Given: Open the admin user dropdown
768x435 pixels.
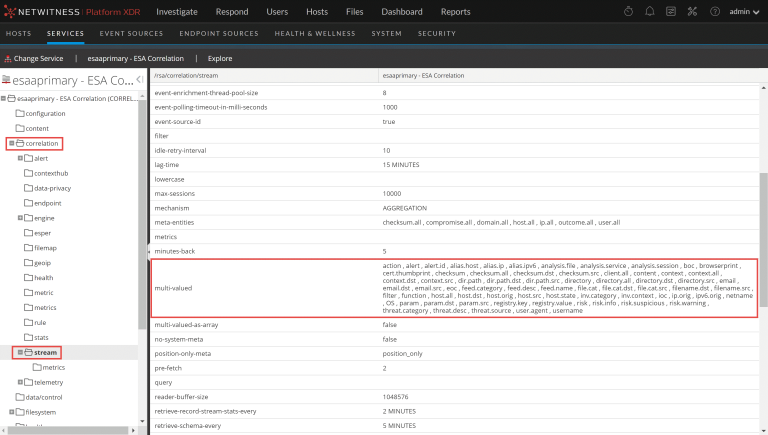Looking at the screenshot, I should click(x=744, y=11).
